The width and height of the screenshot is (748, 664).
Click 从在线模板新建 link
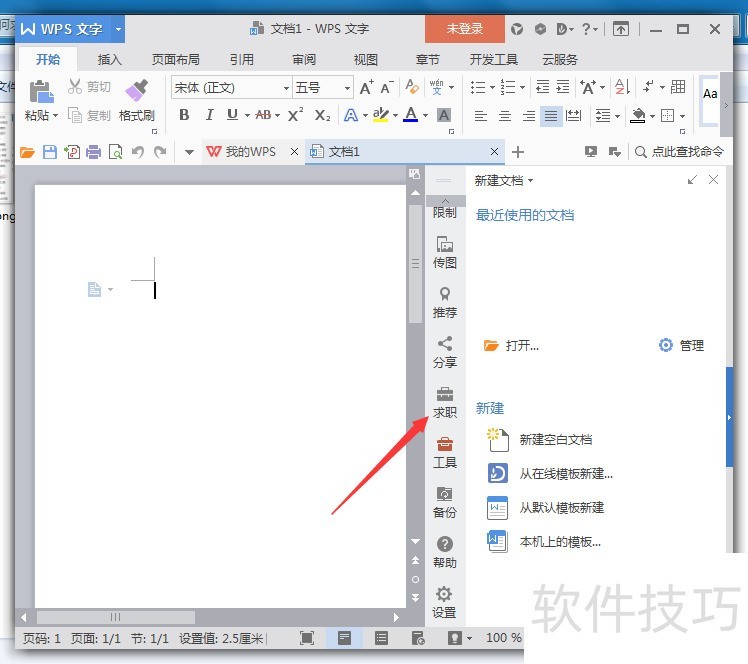click(x=550, y=474)
